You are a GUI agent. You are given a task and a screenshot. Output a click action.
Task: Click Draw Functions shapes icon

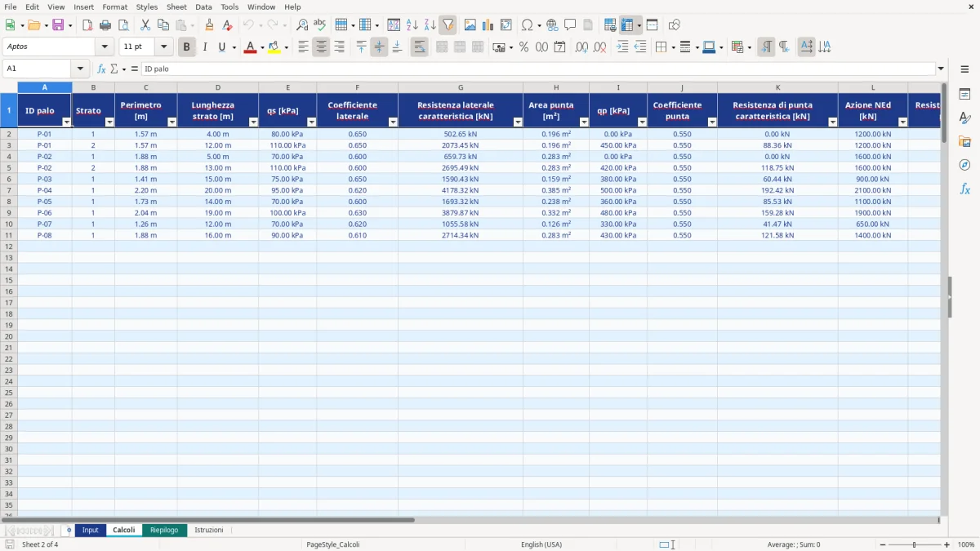[x=674, y=25]
